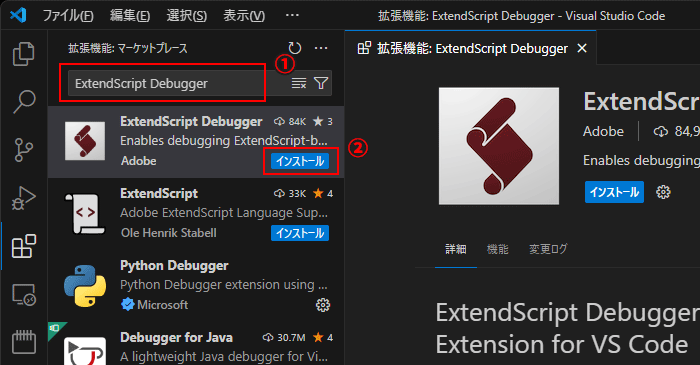The height and width of the screenshot is (365, 700).
Task: Open gear settings on extension detail page
Action: click(x=663, y=192)
